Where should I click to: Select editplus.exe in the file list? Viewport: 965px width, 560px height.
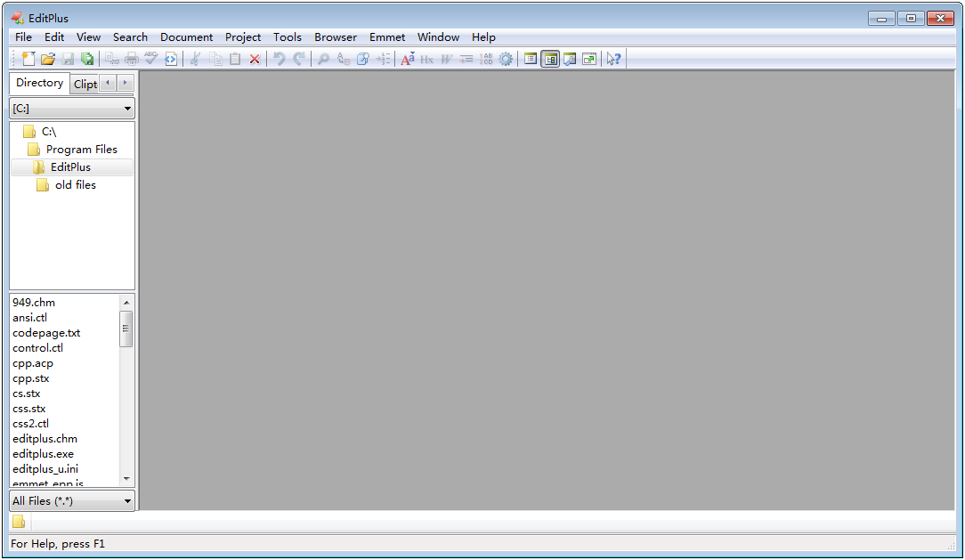[43, 454]
